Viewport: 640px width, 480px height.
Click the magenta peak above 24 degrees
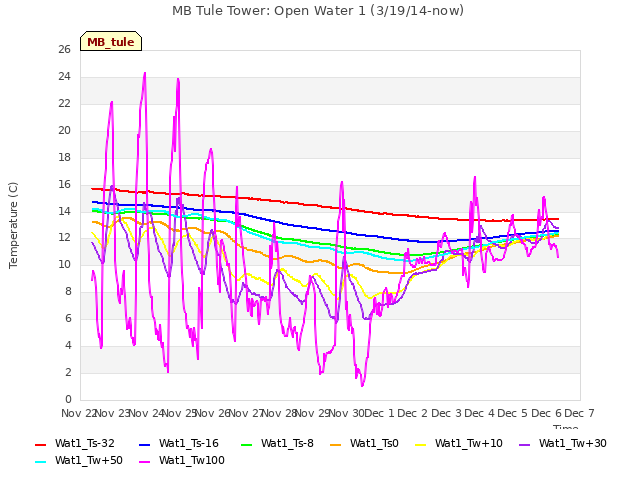coord(144,74)
